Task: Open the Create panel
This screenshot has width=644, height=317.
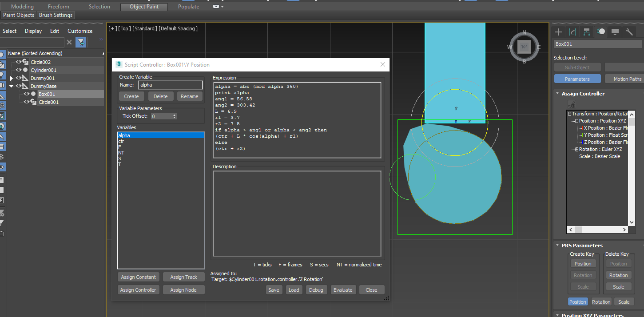Action: pyautogui.click(x=558, y=32)
